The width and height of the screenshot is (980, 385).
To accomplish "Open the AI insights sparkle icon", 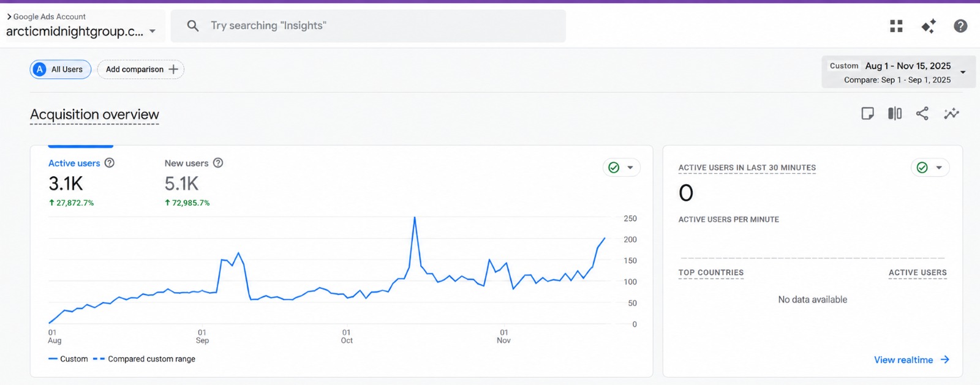I will click(929, 26).
